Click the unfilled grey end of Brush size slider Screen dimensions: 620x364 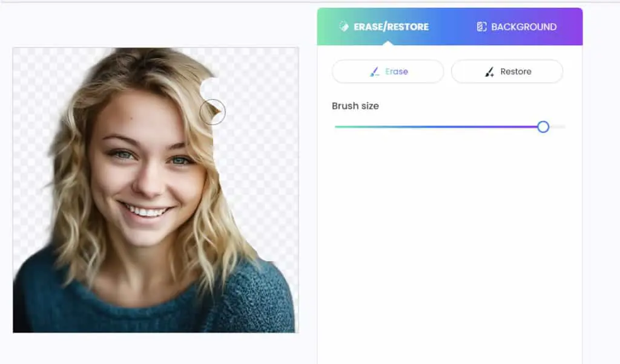[x=558, y=127]
